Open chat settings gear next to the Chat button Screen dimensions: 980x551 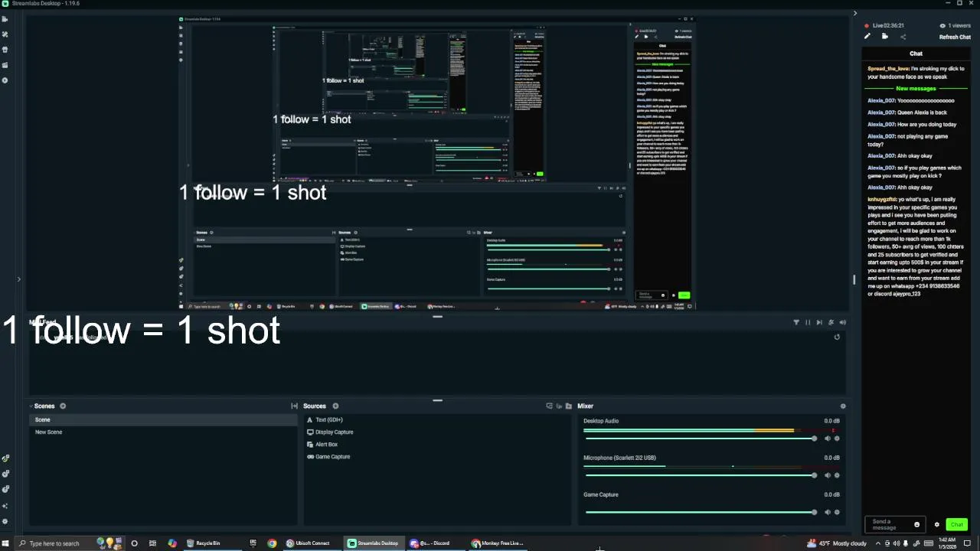pos(936,525)
